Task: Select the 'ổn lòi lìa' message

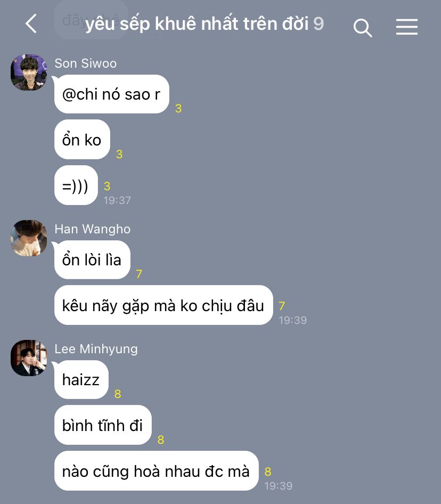Action: [x=92, y=259]
